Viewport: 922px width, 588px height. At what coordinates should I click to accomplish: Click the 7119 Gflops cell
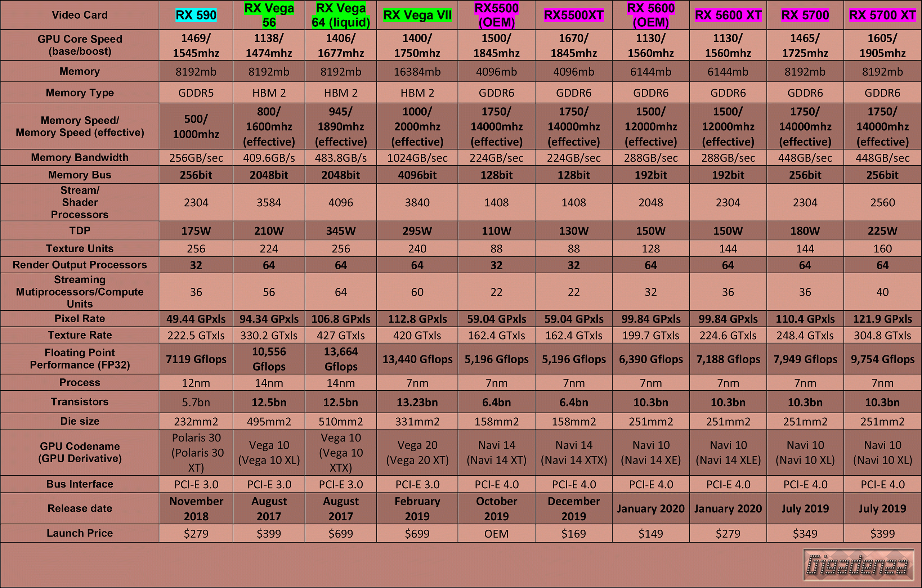pyautogui.click(x=196, y=359)
